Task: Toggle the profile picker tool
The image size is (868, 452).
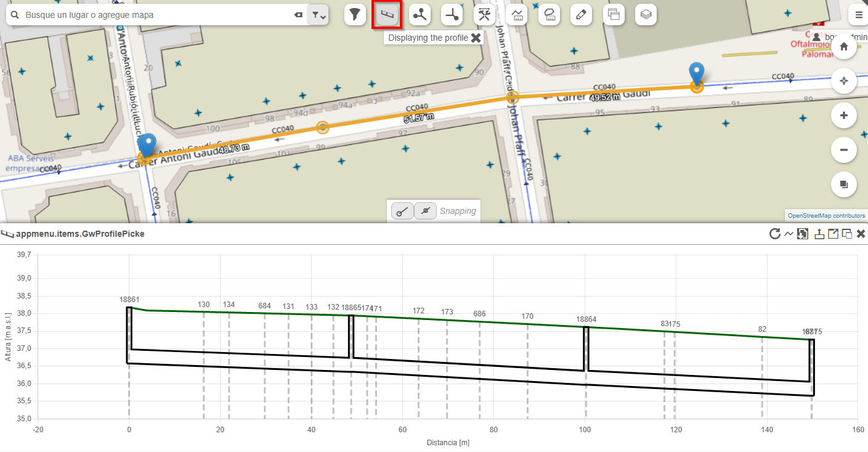Action: point(387,15)
